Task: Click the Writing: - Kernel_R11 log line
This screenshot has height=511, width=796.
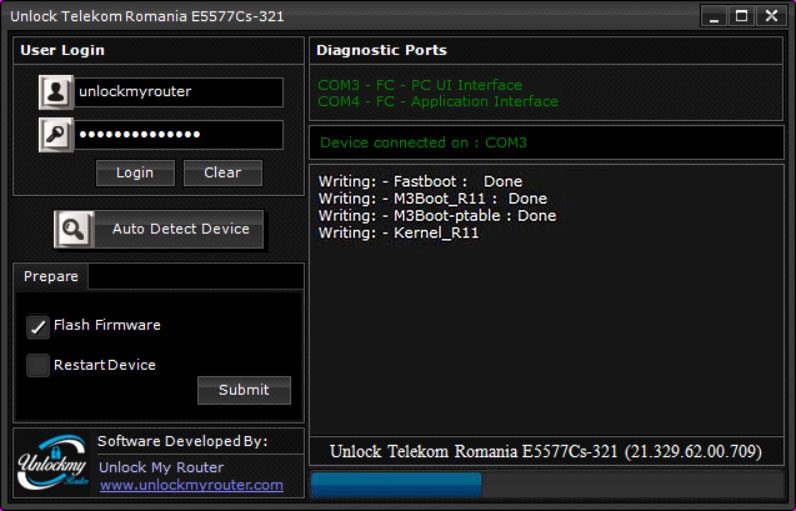Action: (x=399, y=233)
